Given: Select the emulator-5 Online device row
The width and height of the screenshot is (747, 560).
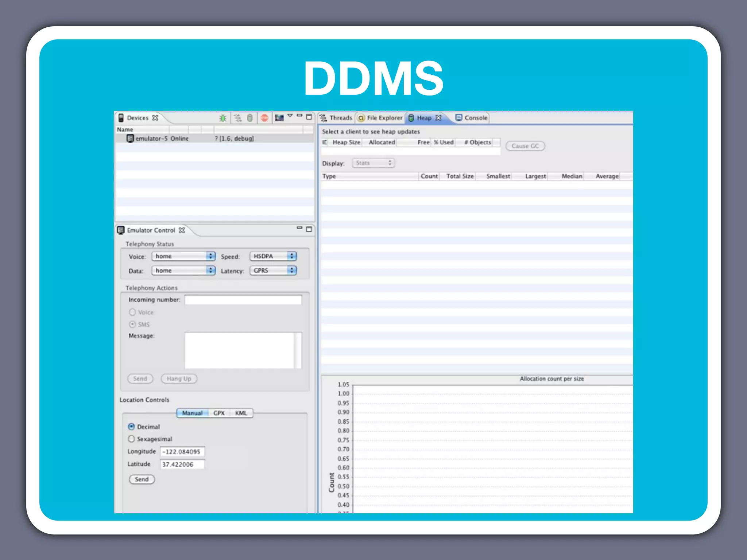Looking at the screenshot, I should click(x=215, y=139).
